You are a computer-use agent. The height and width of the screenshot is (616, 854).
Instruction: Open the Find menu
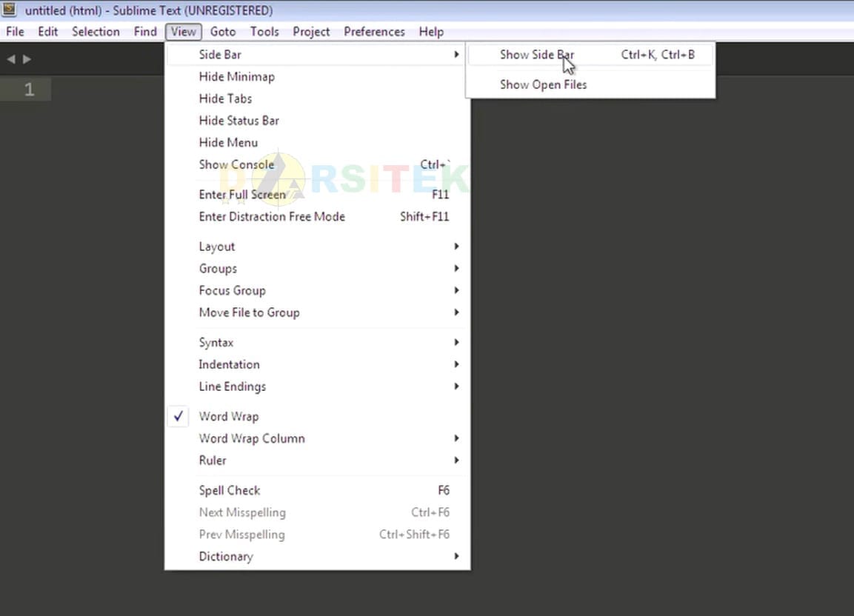[x=145, y=32]
